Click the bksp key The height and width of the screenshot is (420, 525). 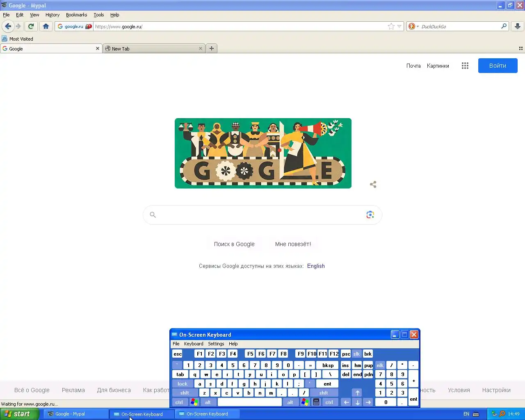pos(328,365)
